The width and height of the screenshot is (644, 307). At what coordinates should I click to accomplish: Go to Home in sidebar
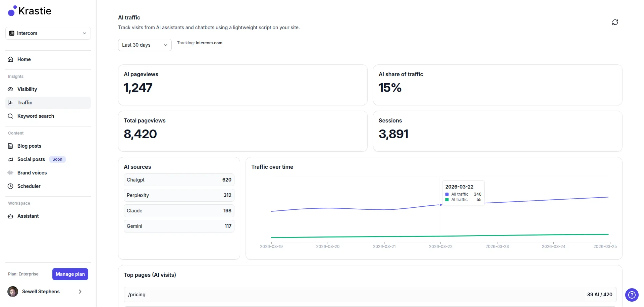click(48, 59)
